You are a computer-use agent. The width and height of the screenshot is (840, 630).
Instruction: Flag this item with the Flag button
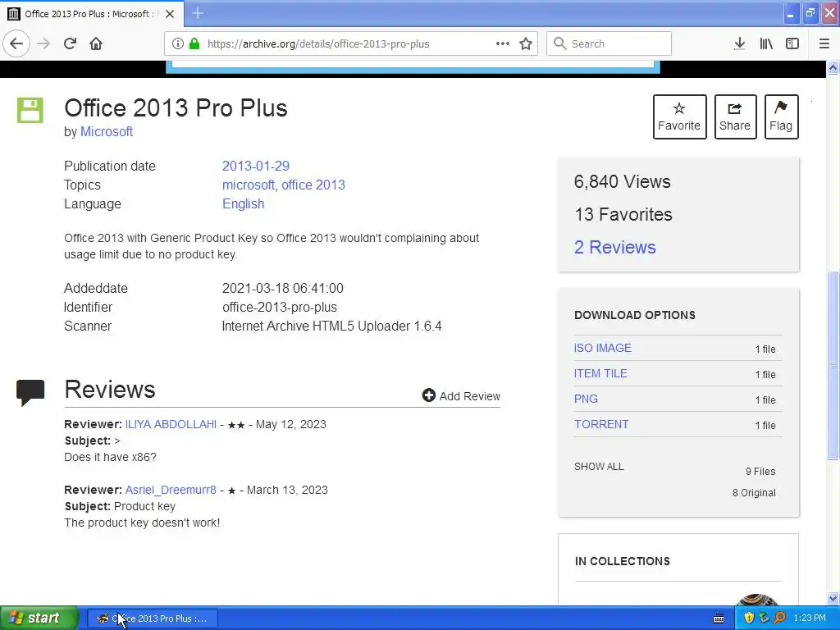pos(781,116)
